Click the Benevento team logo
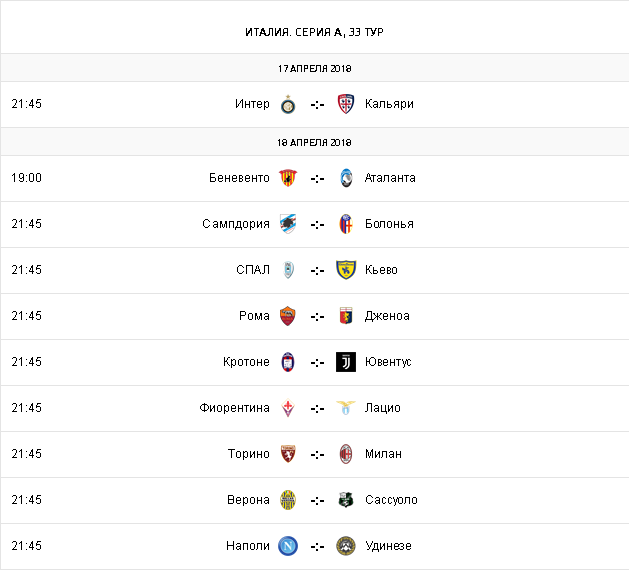The image size is (629, 570). [x=288, y=178]
